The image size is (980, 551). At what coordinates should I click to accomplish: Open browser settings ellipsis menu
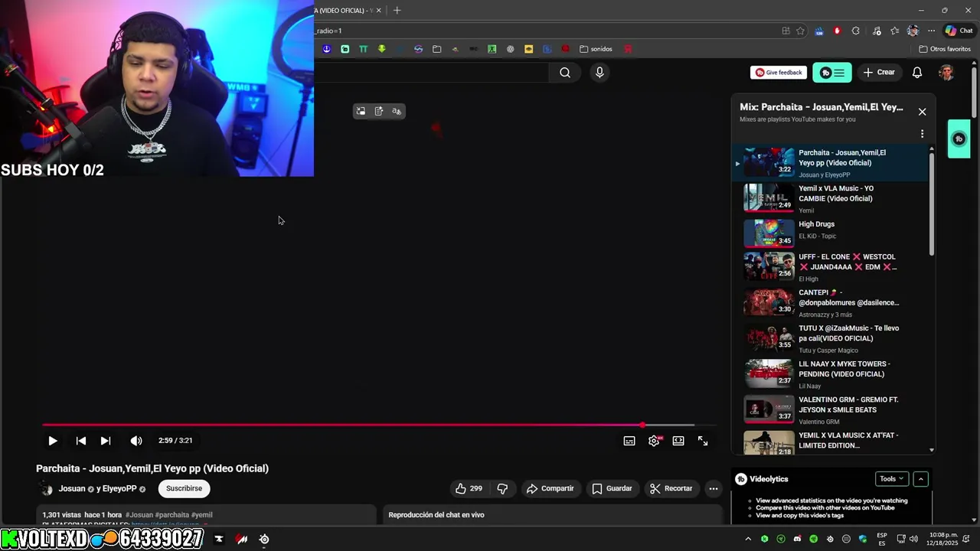(931, 31)
